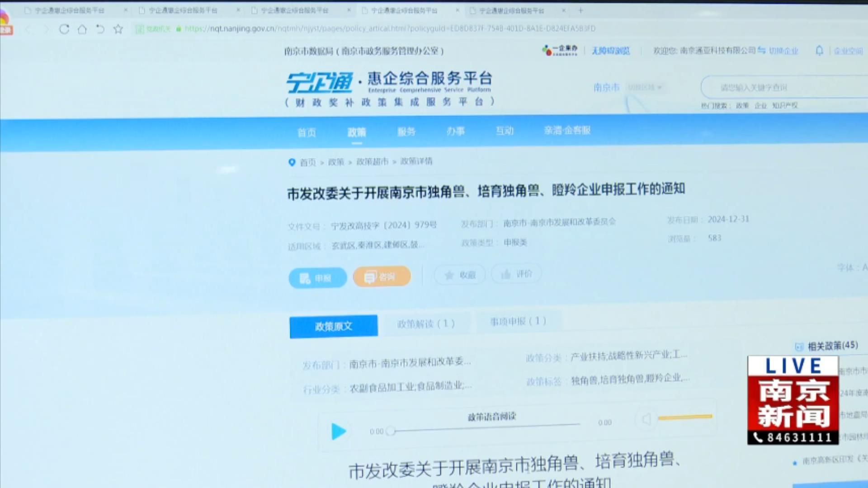
Task: Mute audio with the speaker icon
Action: click(646, 419)
